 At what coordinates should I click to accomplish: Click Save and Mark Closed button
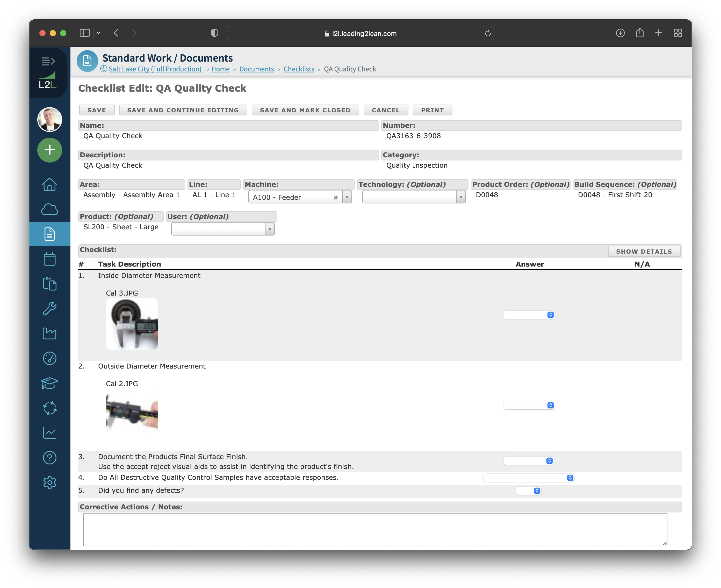point(305,110)
